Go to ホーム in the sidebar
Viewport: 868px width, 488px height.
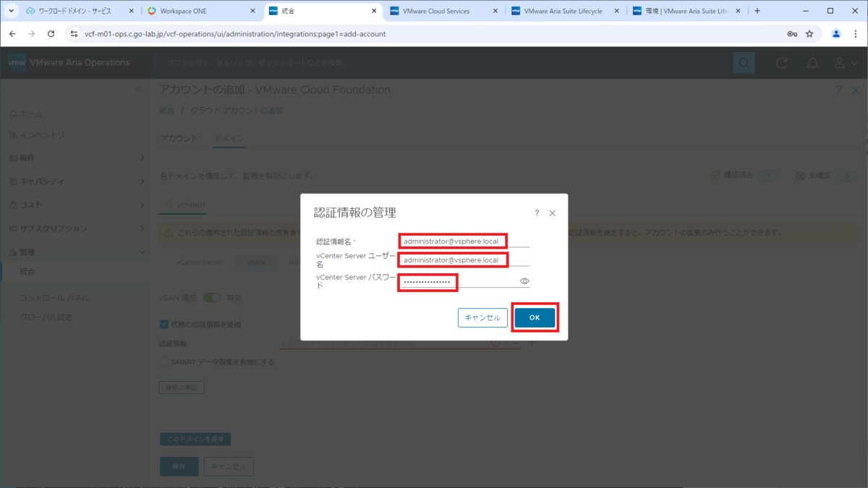26,114
